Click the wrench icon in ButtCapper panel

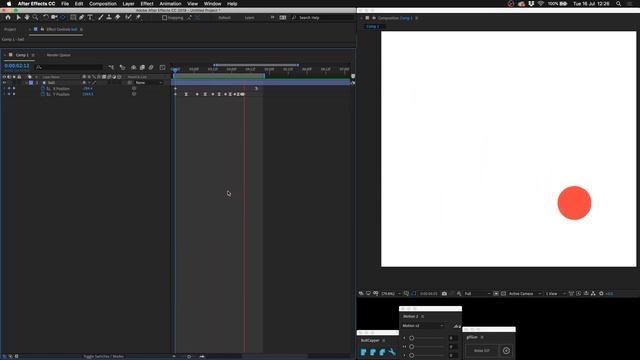(x=392, y=352)
